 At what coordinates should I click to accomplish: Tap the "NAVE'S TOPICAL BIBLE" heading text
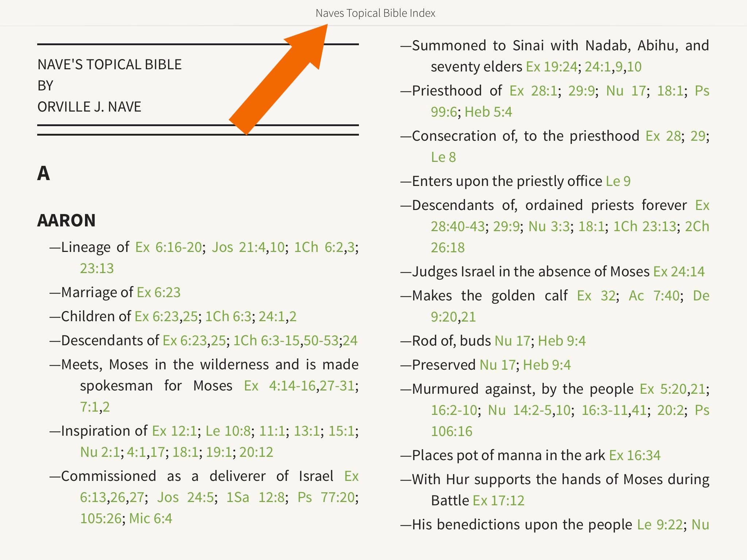click(x=109, y=65)
